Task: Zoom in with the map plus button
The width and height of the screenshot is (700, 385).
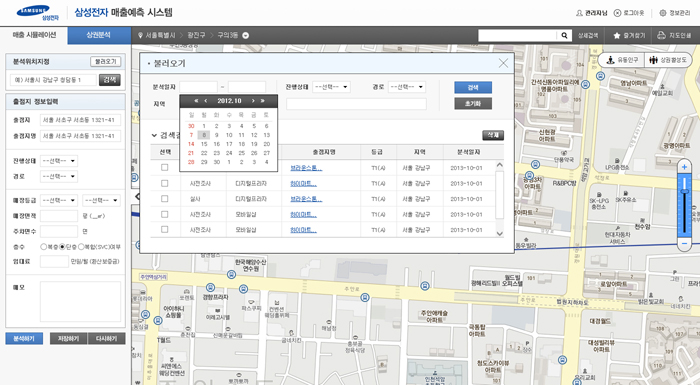Action: click(684, 167)
